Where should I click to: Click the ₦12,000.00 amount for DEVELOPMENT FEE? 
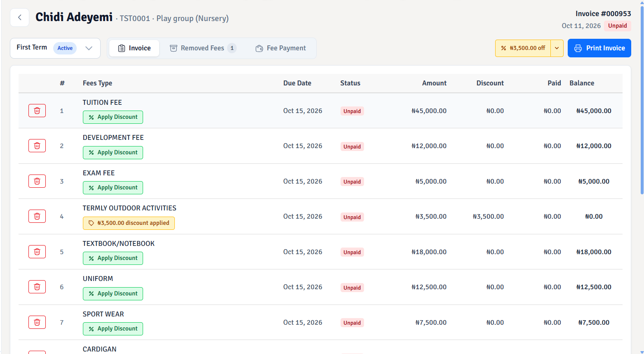click(429, 146)
